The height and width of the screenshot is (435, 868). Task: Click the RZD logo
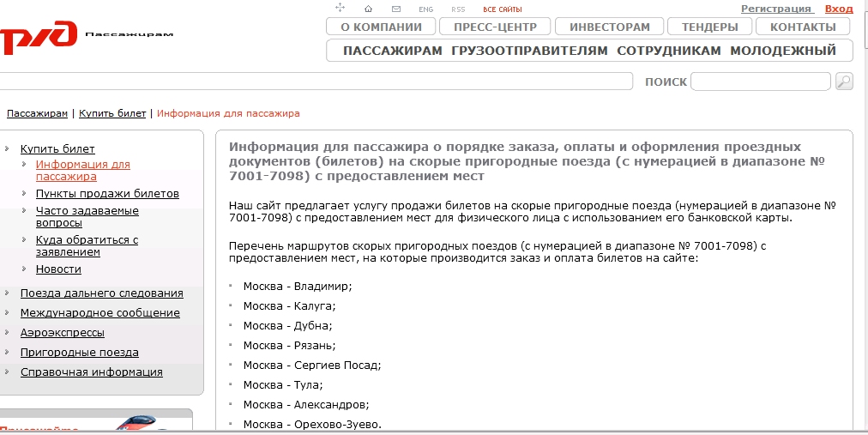(x=34, y=37)
